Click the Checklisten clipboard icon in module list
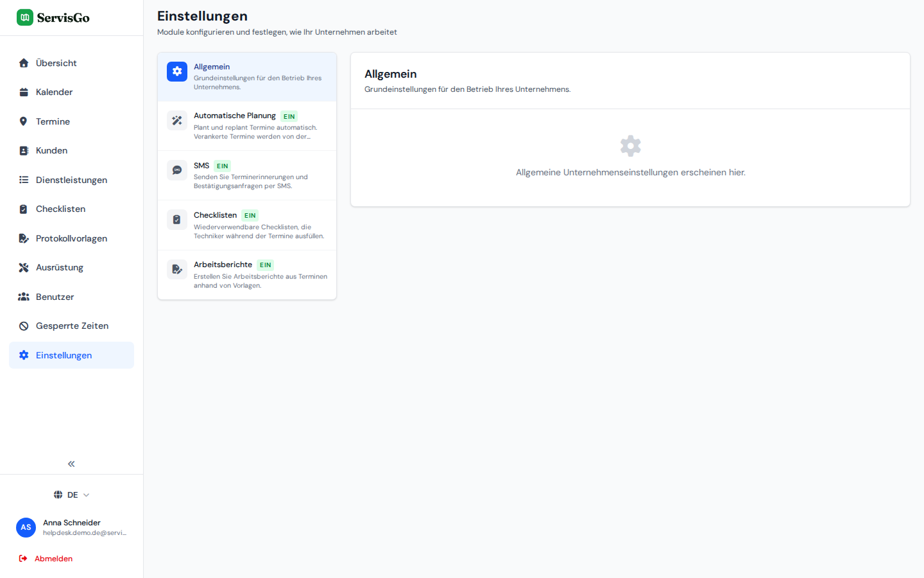The height and width of the screenshot is (578, 924). (177, 220)
